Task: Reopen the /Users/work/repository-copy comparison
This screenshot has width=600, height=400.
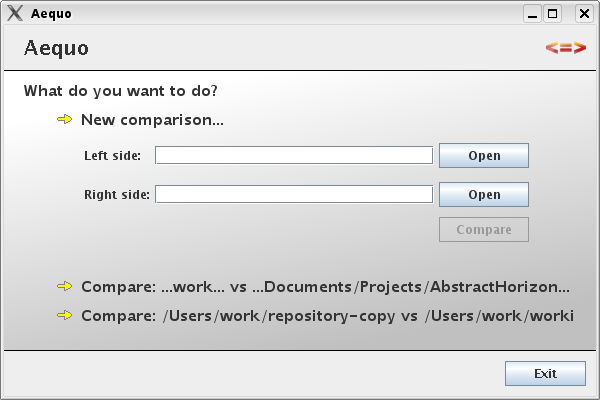Action: pyautogui.click(x=328, y=316)
